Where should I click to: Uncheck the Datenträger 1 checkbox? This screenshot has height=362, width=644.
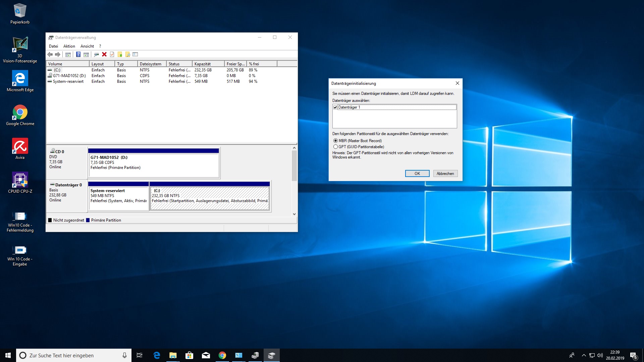pyautogui.click(x=335, y=107)
